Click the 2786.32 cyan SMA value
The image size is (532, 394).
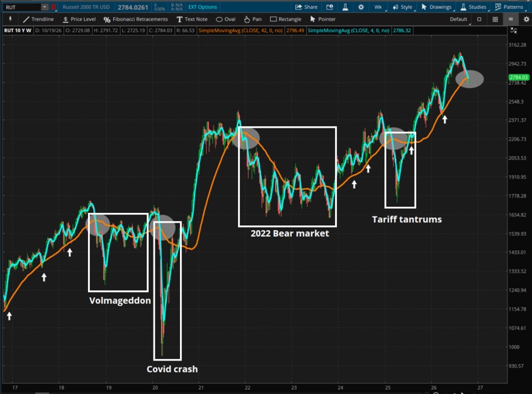[402, 31]
